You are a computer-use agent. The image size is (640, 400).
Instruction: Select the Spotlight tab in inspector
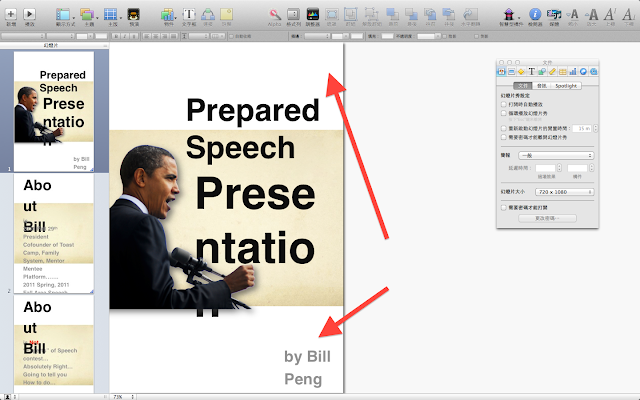566,86
